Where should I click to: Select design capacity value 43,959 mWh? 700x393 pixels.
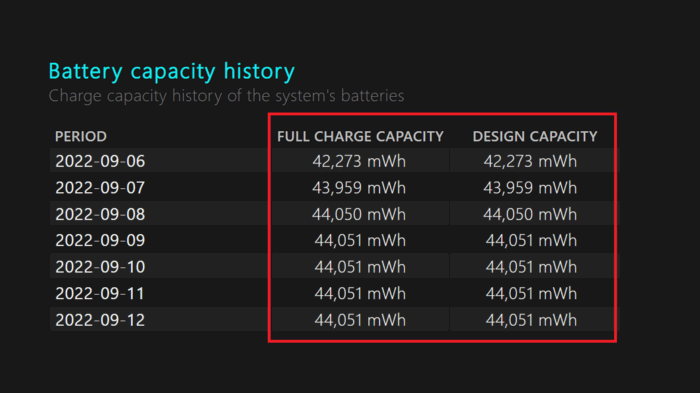pyautogui.click(x=530, y=188)
